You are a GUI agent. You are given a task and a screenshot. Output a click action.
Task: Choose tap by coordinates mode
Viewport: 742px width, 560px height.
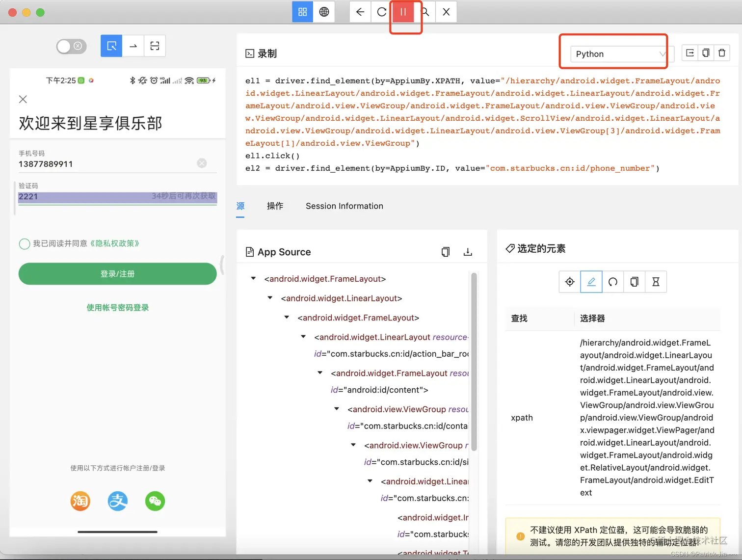(x=155, y=46)
